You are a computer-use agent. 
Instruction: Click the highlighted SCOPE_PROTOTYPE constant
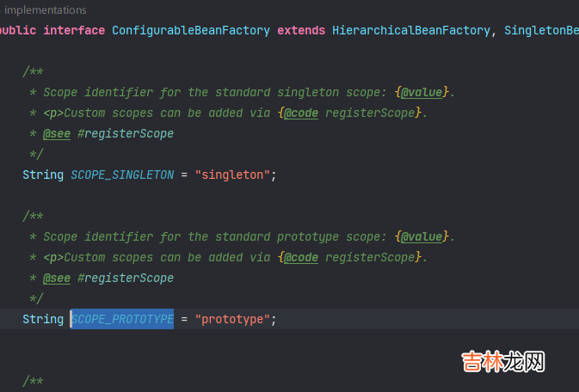(x=122, y=319)
